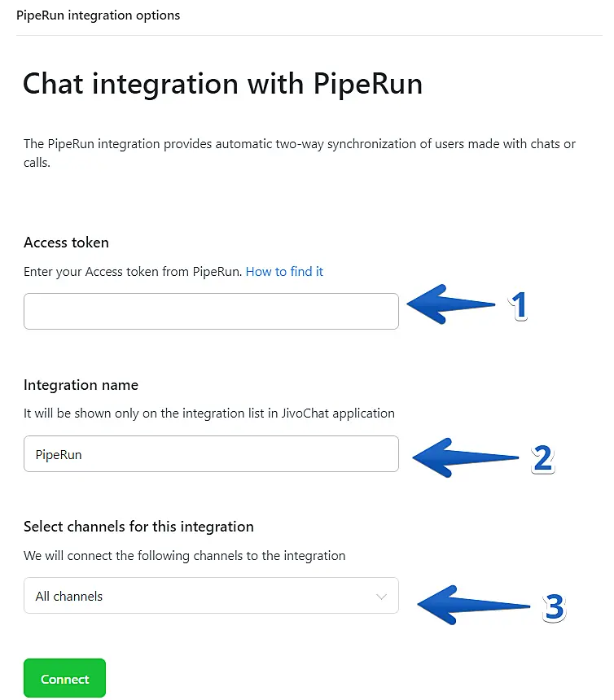Click the Access token input field

pyautogui.click(x=211, y=311)
